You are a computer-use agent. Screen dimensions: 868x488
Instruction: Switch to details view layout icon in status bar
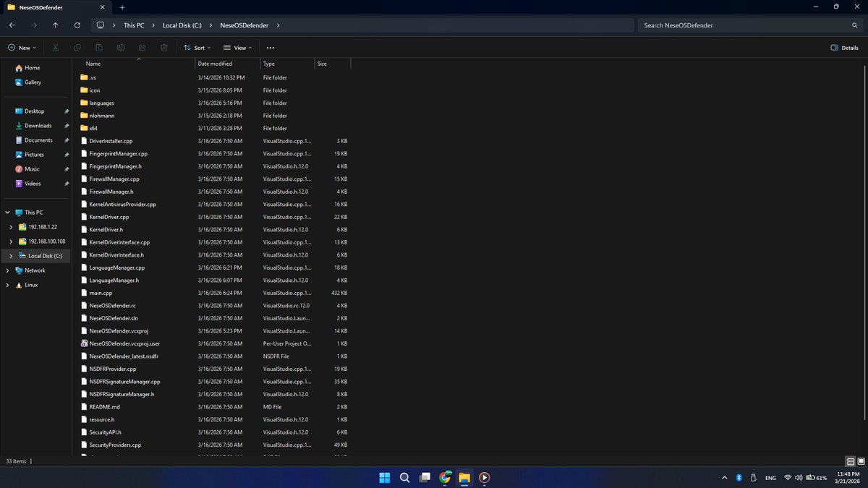(x=850, y=461)
